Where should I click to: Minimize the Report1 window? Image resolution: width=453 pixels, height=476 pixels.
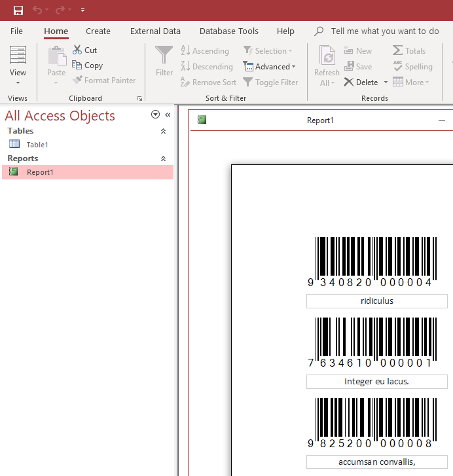coord(442,120)
